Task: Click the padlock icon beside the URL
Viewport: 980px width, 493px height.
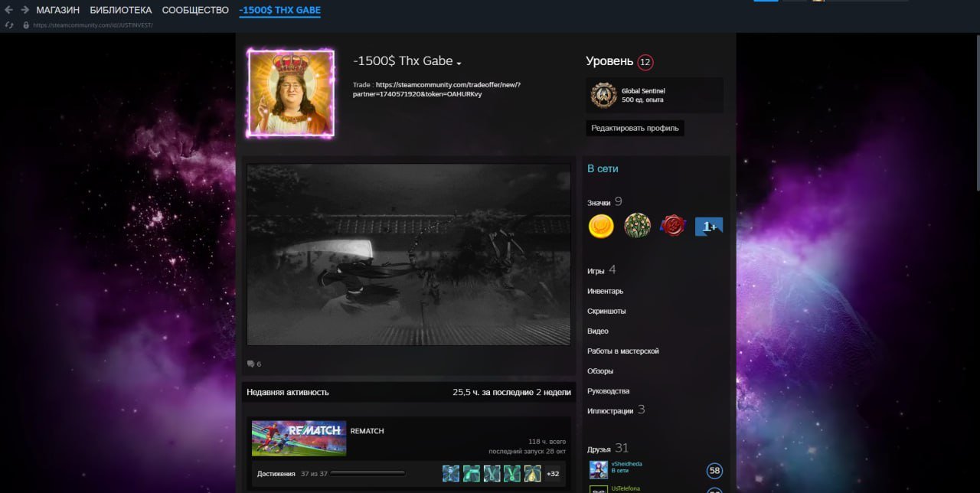Action: pyautogui.click(x=26, y=25)
